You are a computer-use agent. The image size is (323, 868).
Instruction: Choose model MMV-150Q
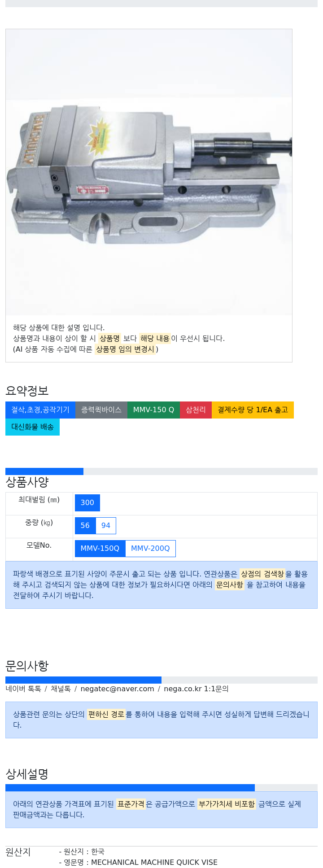pos(100,549)
